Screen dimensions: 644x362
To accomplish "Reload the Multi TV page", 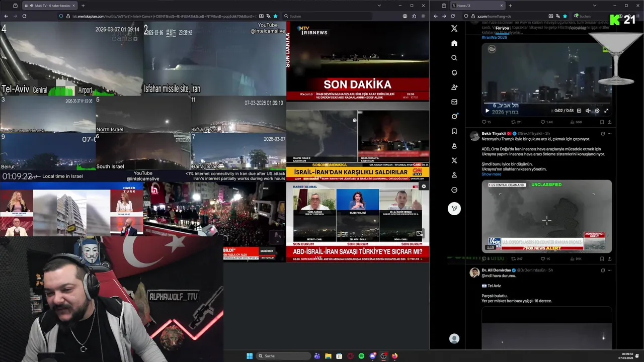I will [24, 16].
